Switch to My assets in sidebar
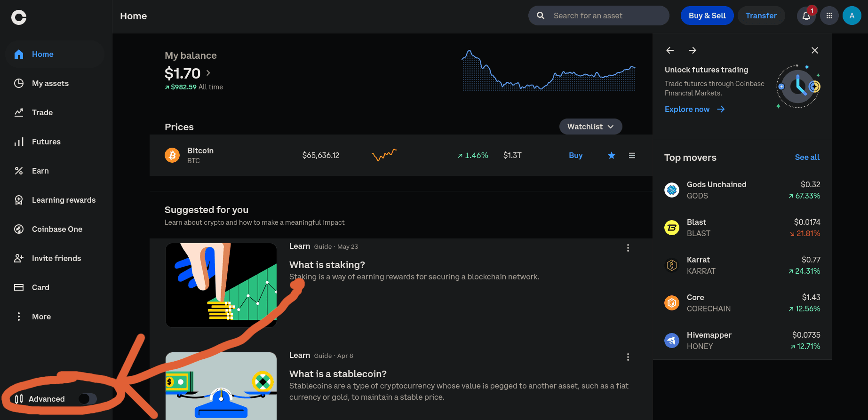Image resolution: width=868 pixels, height=420 pixels. coord(50,83)
